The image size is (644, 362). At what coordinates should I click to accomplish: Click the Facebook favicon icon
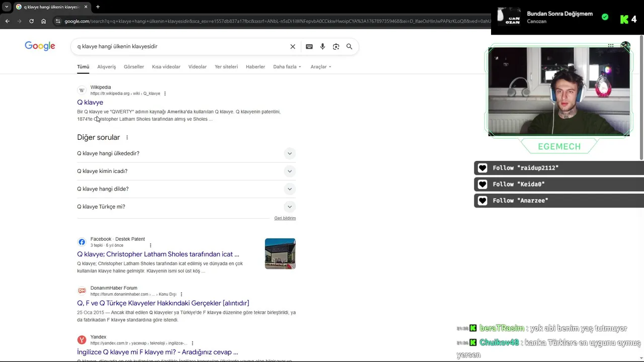[x=82, y=242]
